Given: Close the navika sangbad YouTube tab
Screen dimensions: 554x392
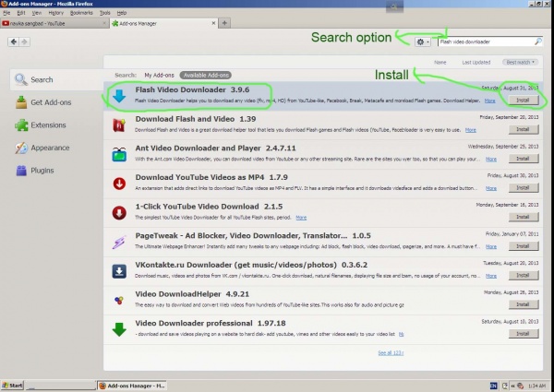Looking at the screenshot, I should pos(104,23).
